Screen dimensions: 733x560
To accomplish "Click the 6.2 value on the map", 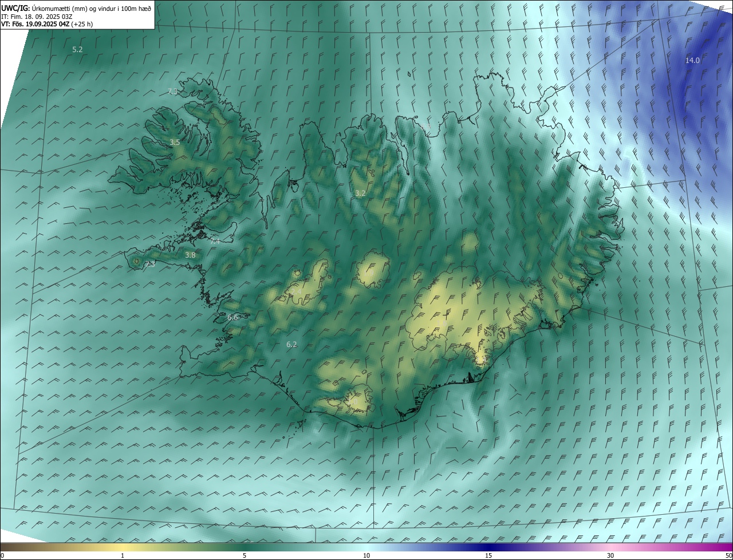I will click(291, 344).
